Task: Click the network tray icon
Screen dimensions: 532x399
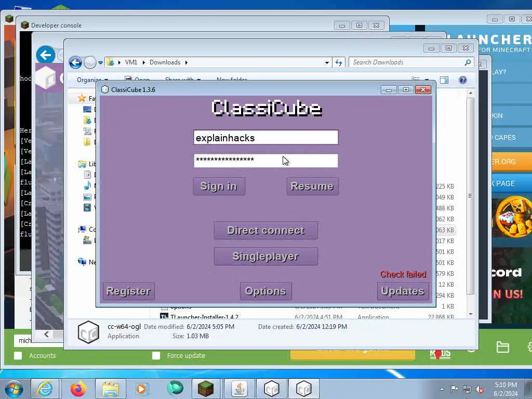Action: point(467,390)
